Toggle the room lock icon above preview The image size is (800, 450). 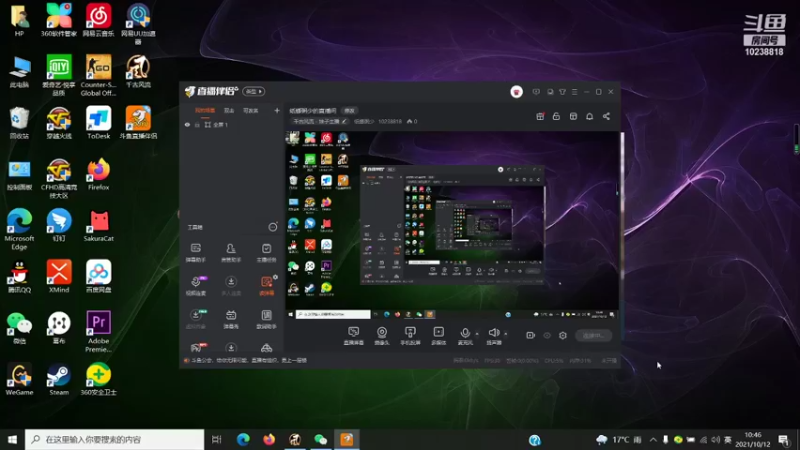tap(556, 116)
